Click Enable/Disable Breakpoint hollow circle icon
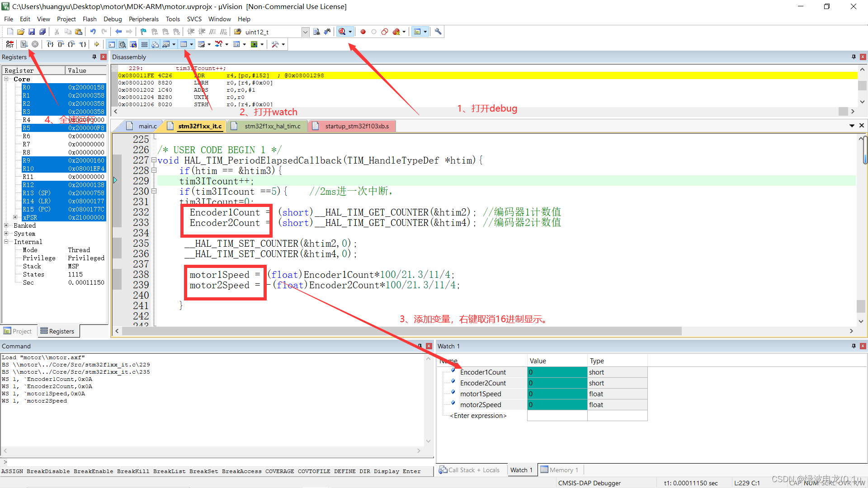 373,32
